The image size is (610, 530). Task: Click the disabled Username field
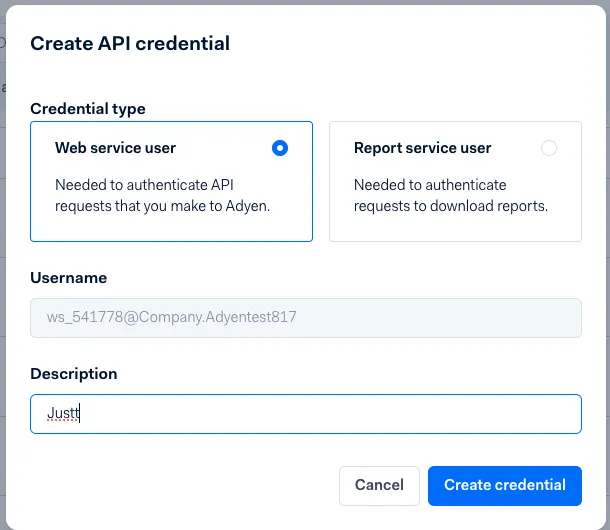(306, 318)
